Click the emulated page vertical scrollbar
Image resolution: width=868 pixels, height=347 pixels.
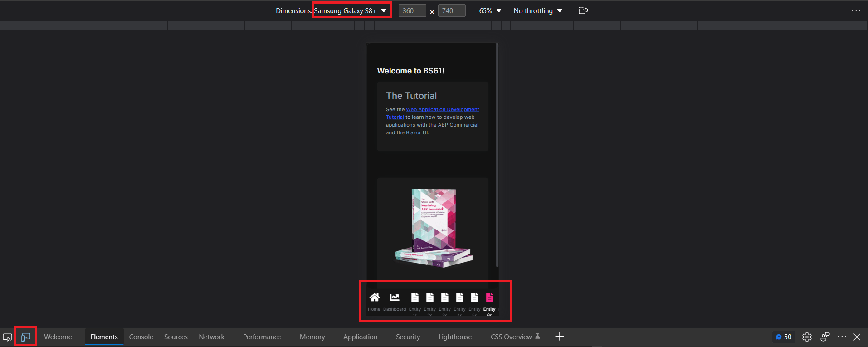point(497,154)
